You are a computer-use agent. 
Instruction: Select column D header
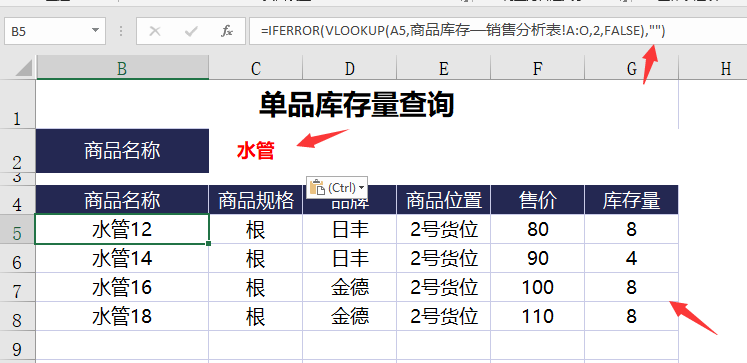point(349,68)
